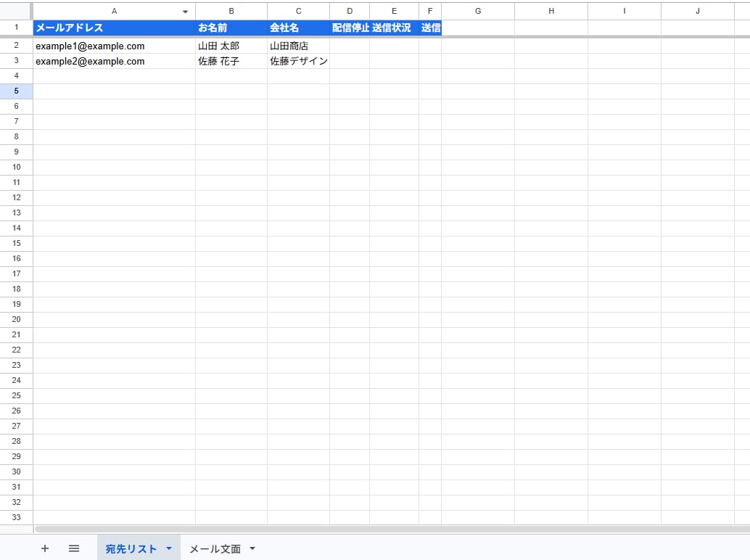
Task: Click the truncated 送信 header cell in column F
Action: tap(430, 28)
